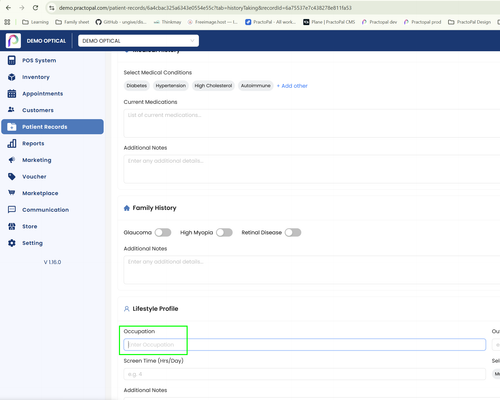Image resolution: width=500 pixels, height=400 pixels.
Task: Open Inventory in sidebar
Action: click(x=52, y=77)
